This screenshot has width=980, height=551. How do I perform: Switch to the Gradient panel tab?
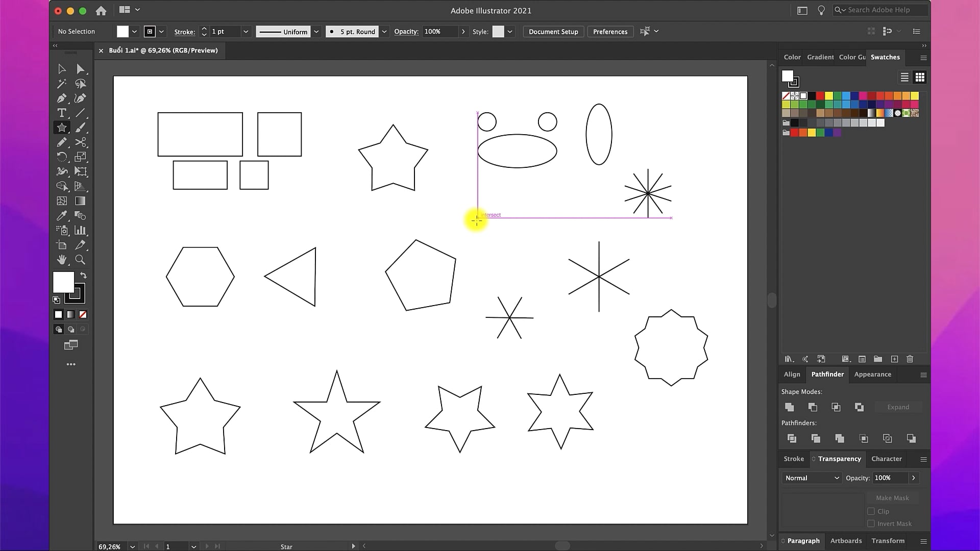[820, 57]
